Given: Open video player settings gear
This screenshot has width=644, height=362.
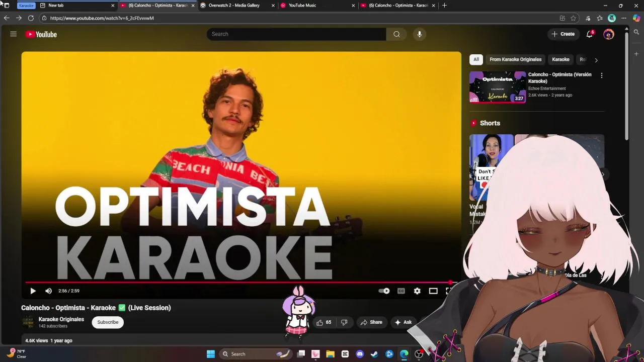Looking at the screenshot, I should 417,291.
